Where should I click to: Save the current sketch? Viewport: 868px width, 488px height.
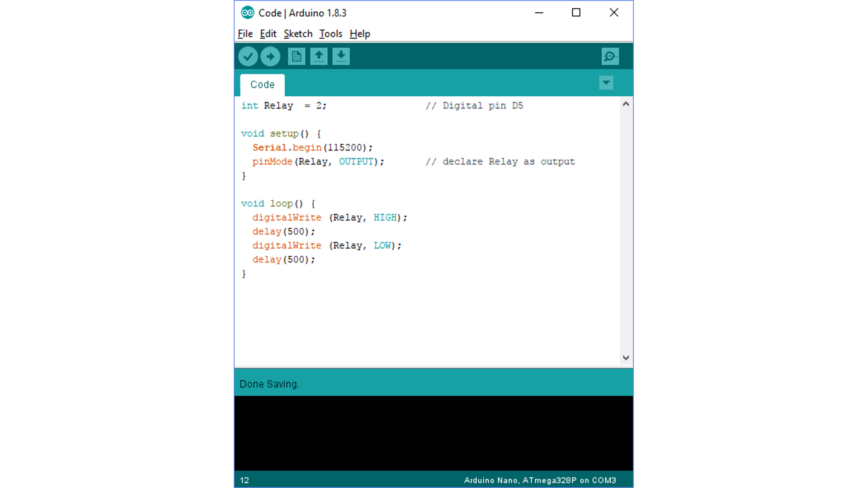(x=341, y=56)
